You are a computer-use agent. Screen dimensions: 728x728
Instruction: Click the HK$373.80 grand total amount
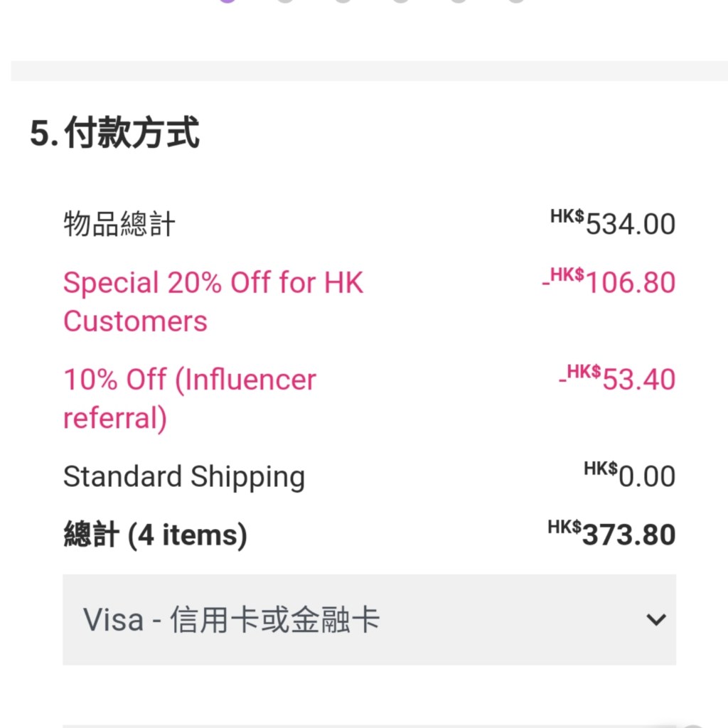pos(611,535)
